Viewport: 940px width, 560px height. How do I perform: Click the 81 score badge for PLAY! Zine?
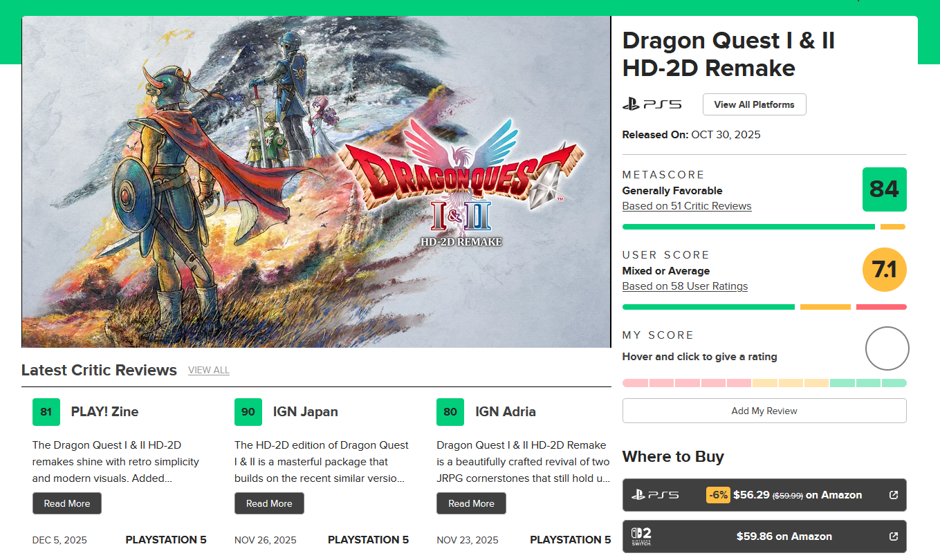click(46, 412)
